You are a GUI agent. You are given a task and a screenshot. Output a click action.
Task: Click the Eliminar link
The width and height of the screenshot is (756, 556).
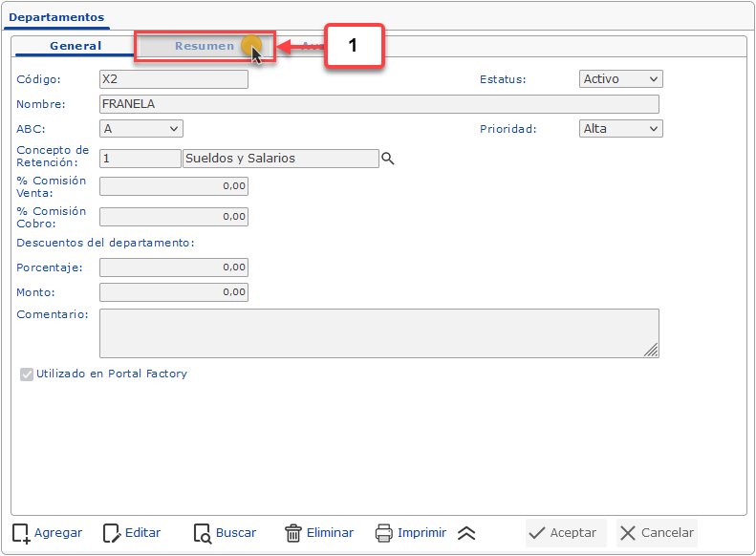[x=330, y=533]
